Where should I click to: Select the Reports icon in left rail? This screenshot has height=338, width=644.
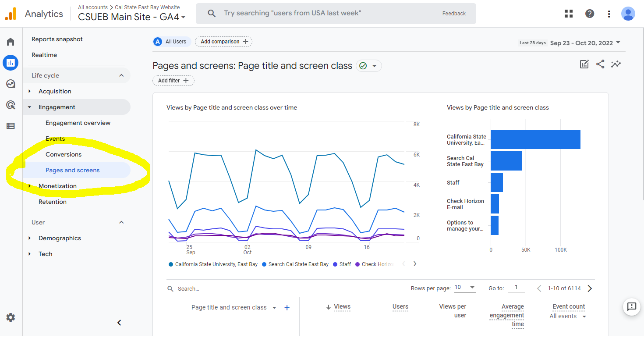point(11,63)
